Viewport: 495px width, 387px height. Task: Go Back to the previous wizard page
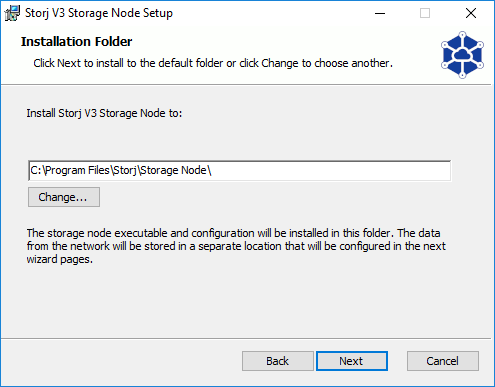click(x=277, y=361)
